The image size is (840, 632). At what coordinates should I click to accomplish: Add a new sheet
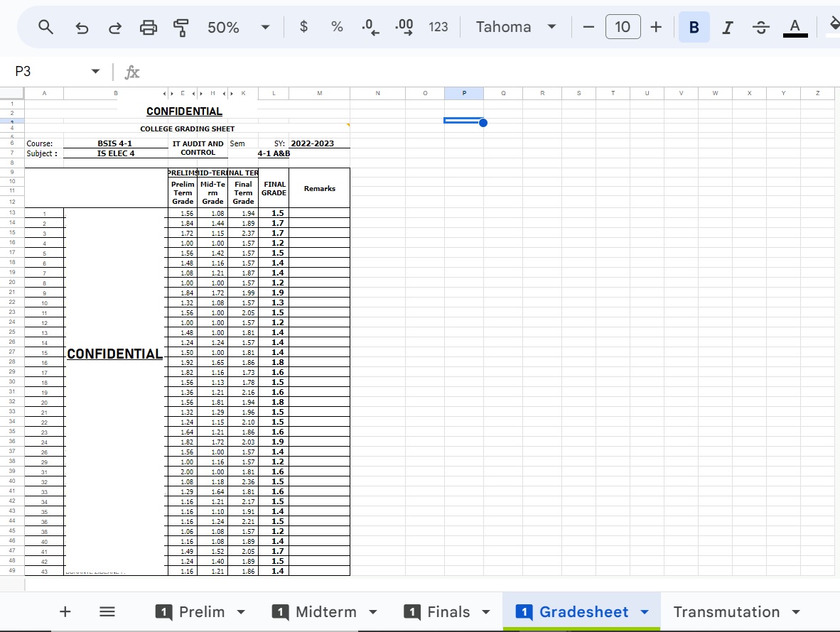(65, 611)
